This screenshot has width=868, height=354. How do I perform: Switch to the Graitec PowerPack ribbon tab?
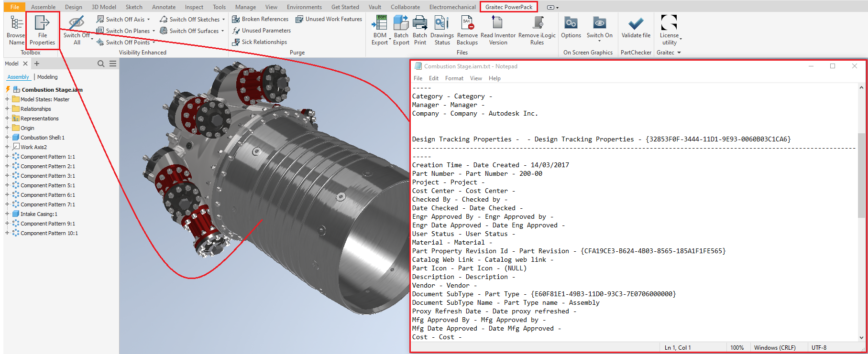coord(509,7)
